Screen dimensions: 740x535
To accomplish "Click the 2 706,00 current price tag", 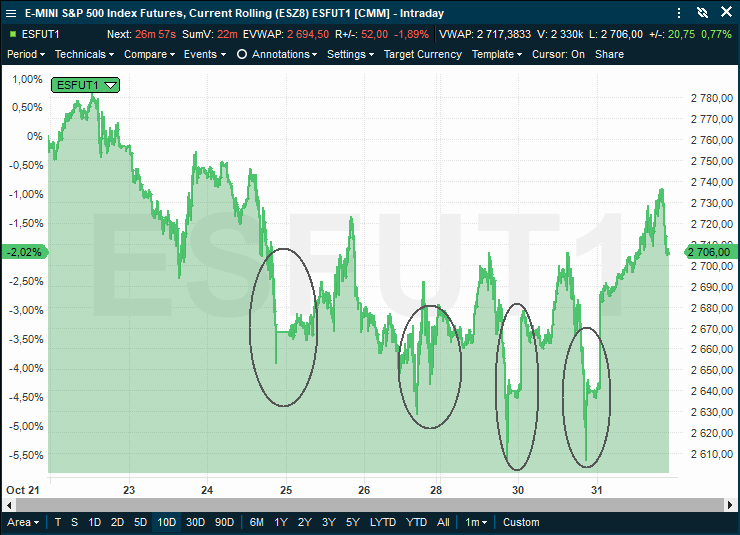I will [710, 252].
